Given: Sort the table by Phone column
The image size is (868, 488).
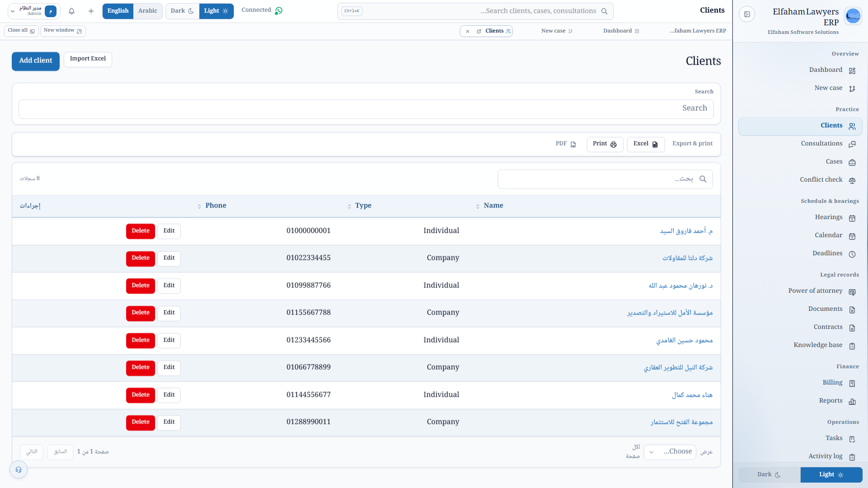Looking at the screenshot, I should click(x=212, y=206).
